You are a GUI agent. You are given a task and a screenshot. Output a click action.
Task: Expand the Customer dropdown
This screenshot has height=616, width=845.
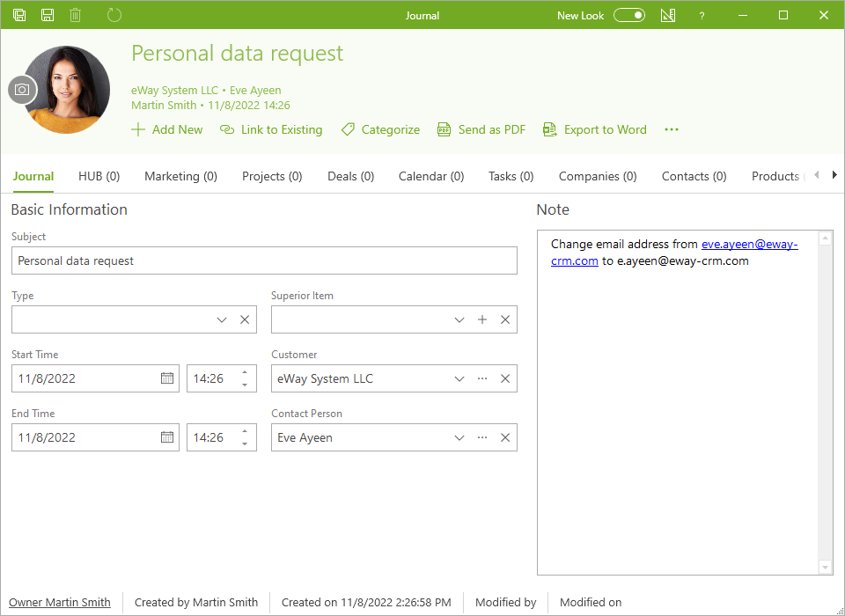click(x=459, y=378)
